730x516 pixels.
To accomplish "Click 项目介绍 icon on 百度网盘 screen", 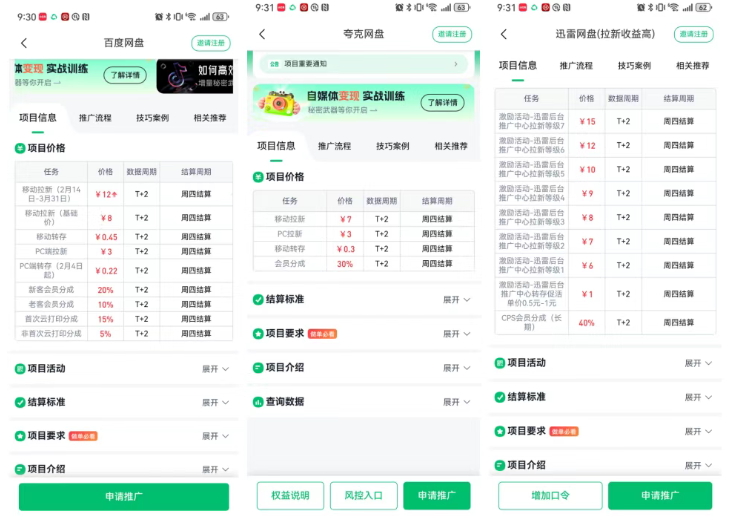I will (20, 469).
